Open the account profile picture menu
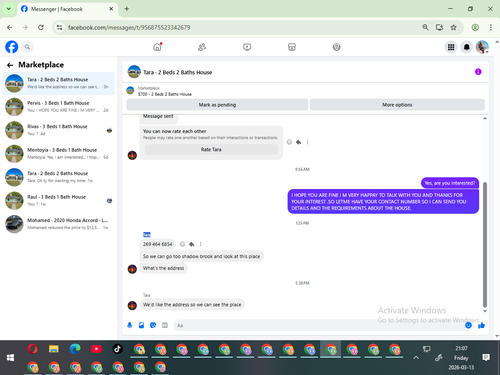 (482, 47)
